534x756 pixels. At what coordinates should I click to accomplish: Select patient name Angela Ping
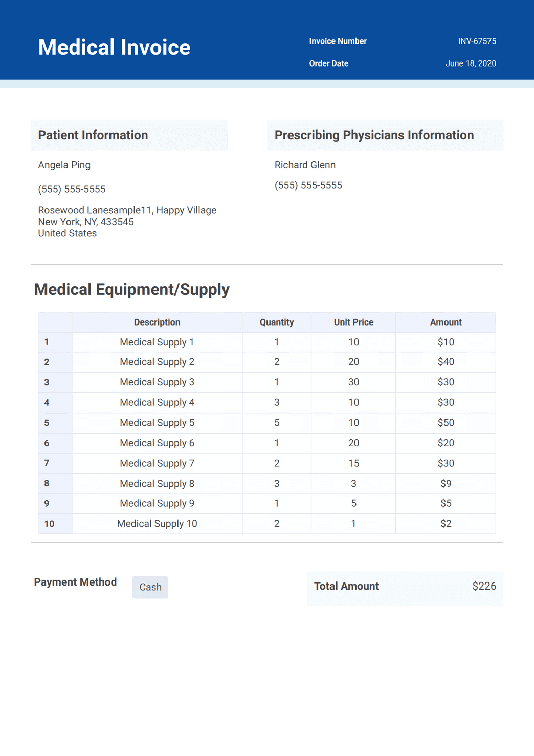pos(64,165)
